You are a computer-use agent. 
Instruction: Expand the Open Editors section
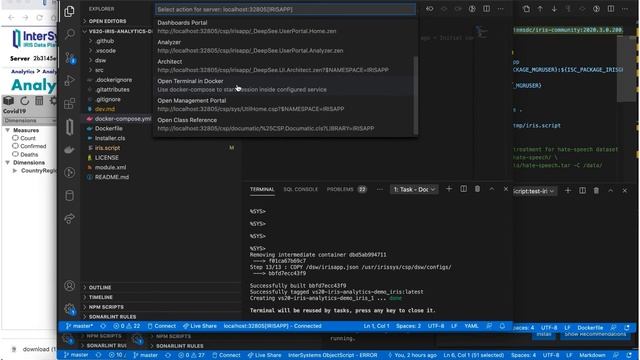point(107,21)
